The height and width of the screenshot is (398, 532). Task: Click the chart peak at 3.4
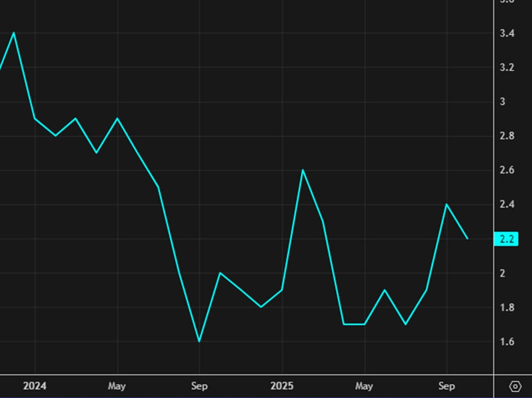13,33
